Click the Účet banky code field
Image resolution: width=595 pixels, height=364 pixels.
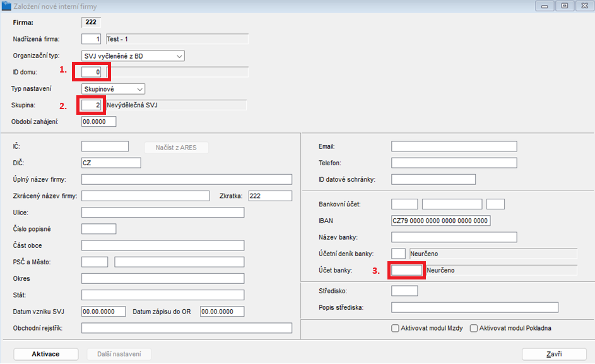click(406, 270)
